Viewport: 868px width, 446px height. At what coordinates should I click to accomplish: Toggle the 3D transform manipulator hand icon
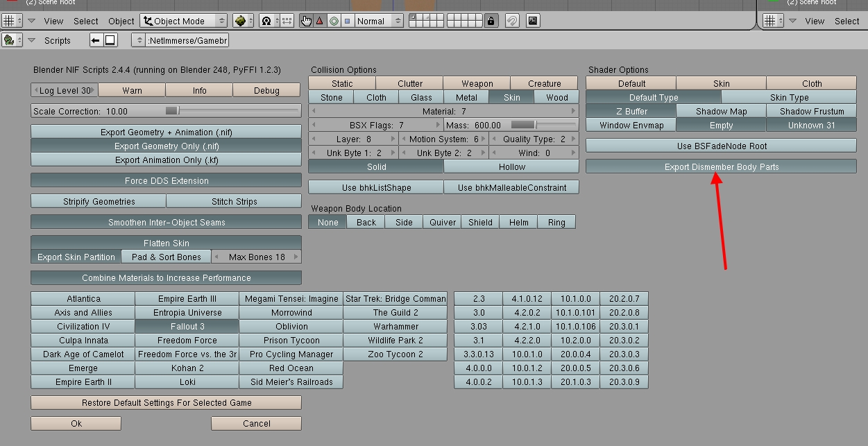tap(306, 21)
